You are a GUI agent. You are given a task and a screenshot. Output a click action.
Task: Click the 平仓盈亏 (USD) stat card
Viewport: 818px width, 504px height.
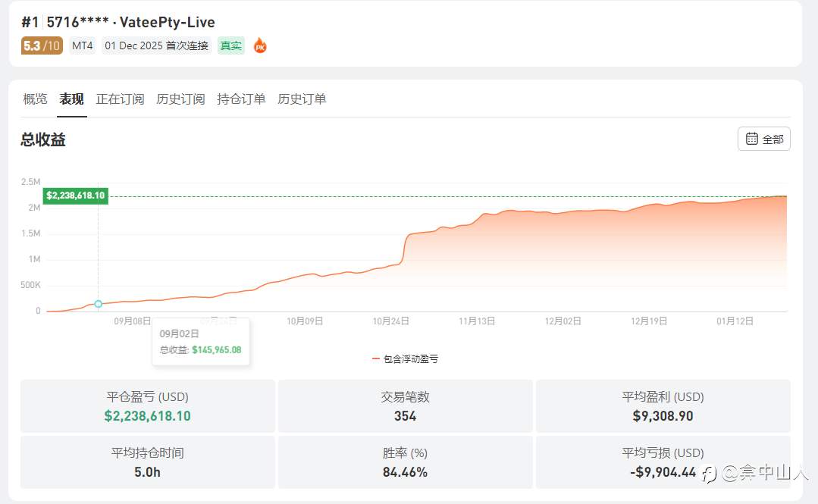click(147, 406)
